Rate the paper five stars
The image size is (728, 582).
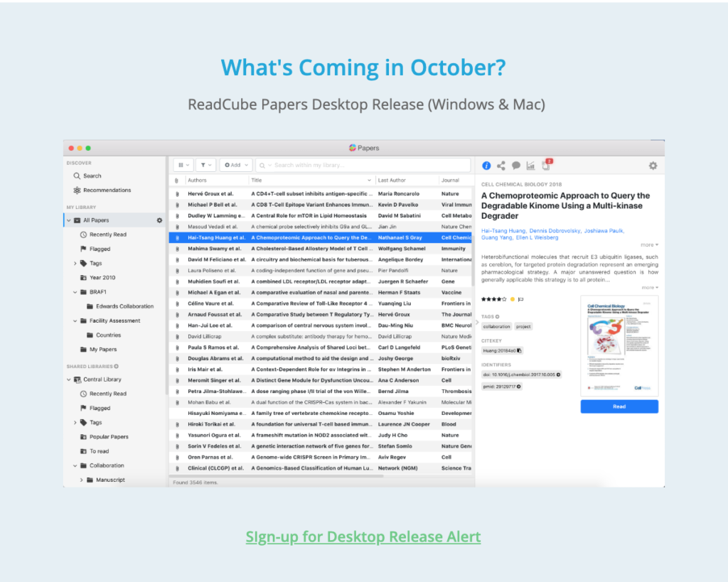(503, 299)
